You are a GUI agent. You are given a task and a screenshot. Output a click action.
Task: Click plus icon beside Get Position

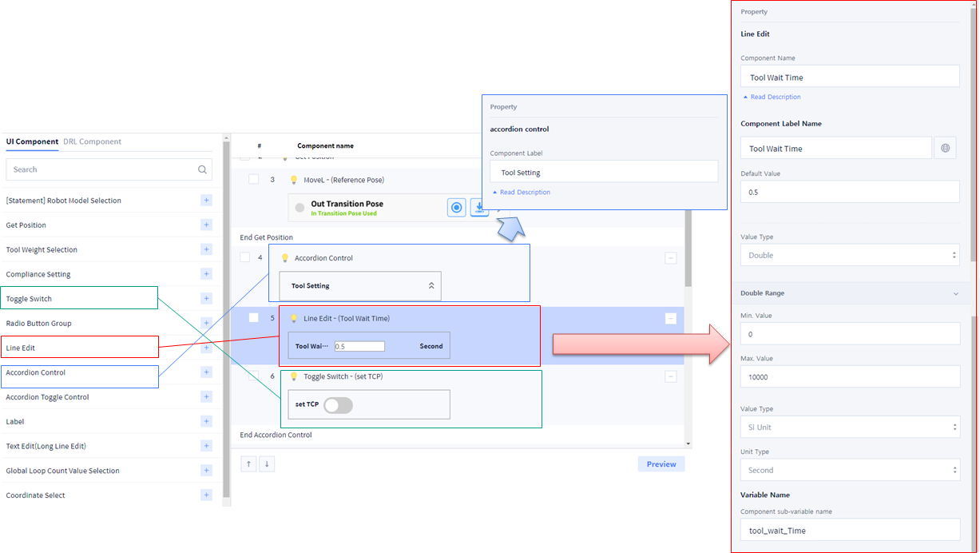coord(206,225)
